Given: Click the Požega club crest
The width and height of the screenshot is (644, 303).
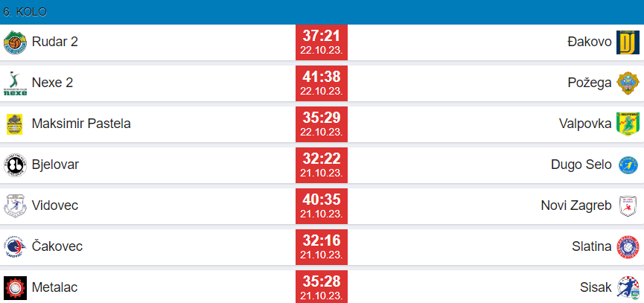Looking at the screenshot, I should (628, 83).
